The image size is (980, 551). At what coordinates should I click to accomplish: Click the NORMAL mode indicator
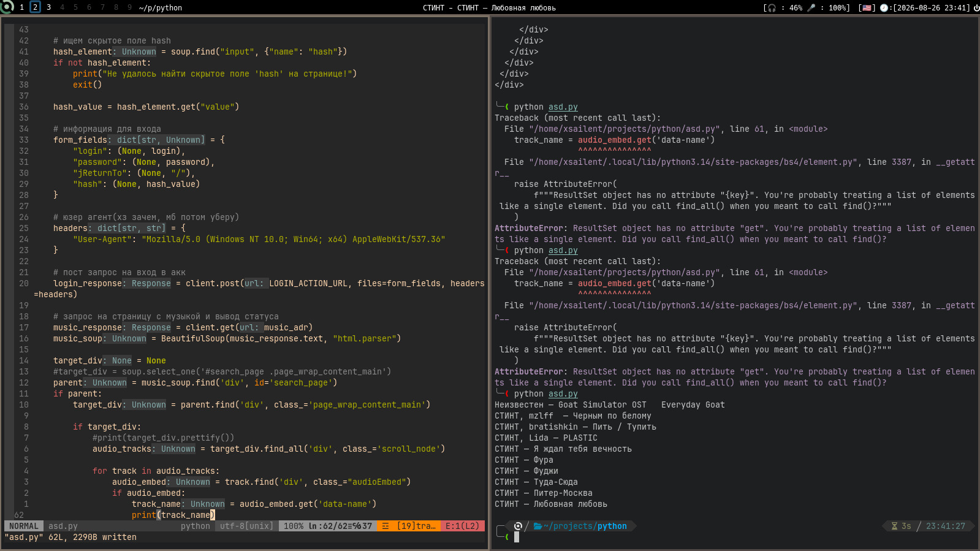[x=24, y=526]
